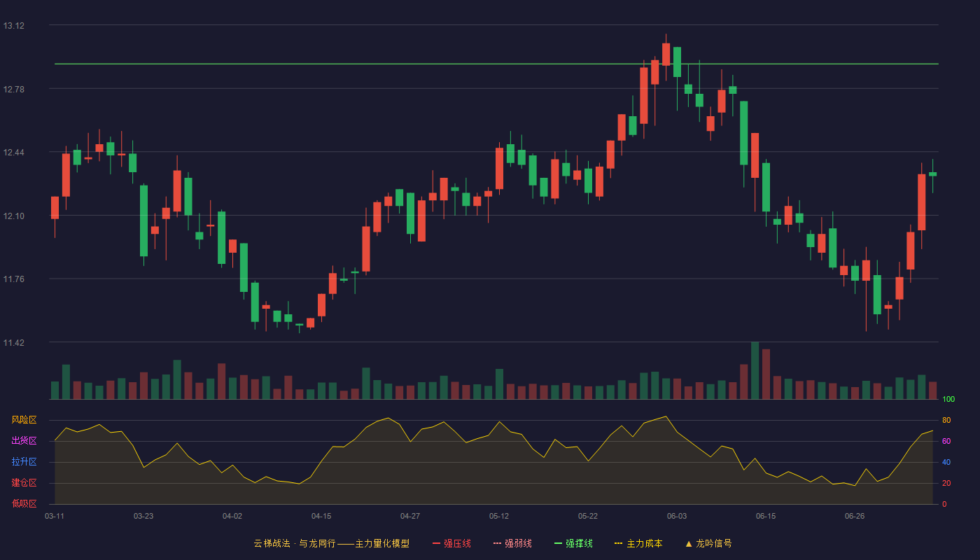Click the chart title 云梯战法 · 与龙同行——主力量化模型
This screenshot has width=980, height=560.
pyautogui.click(x=331, y=543)
